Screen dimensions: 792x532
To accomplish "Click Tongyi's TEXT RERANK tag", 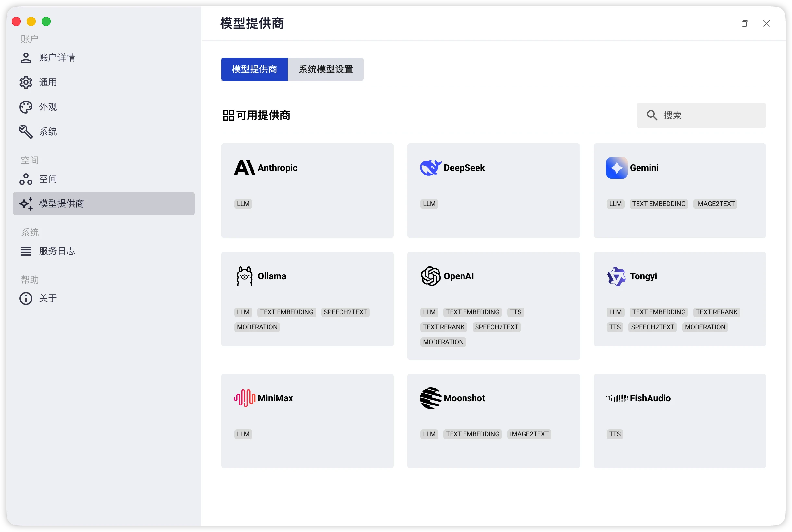I will 717,312.
